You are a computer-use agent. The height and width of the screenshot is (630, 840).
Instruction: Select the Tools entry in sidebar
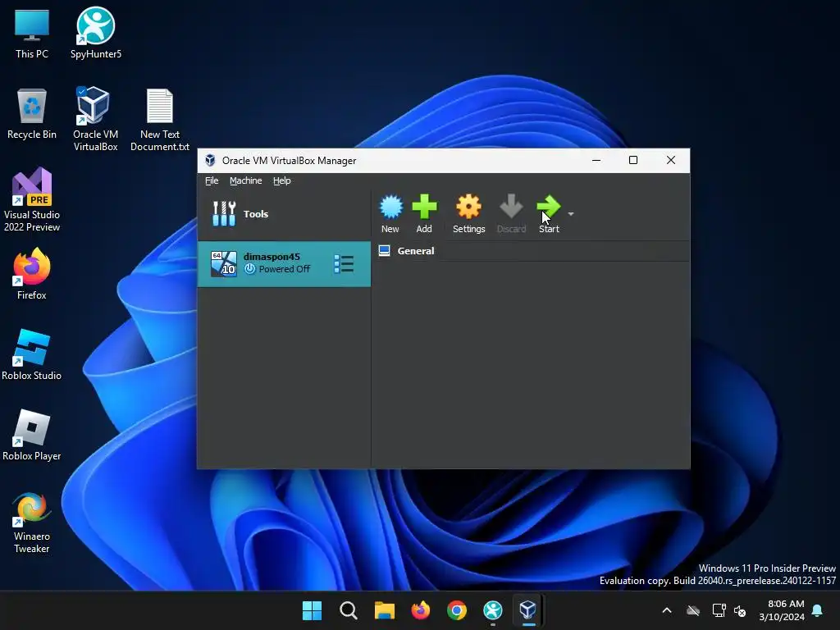(284, 214)
